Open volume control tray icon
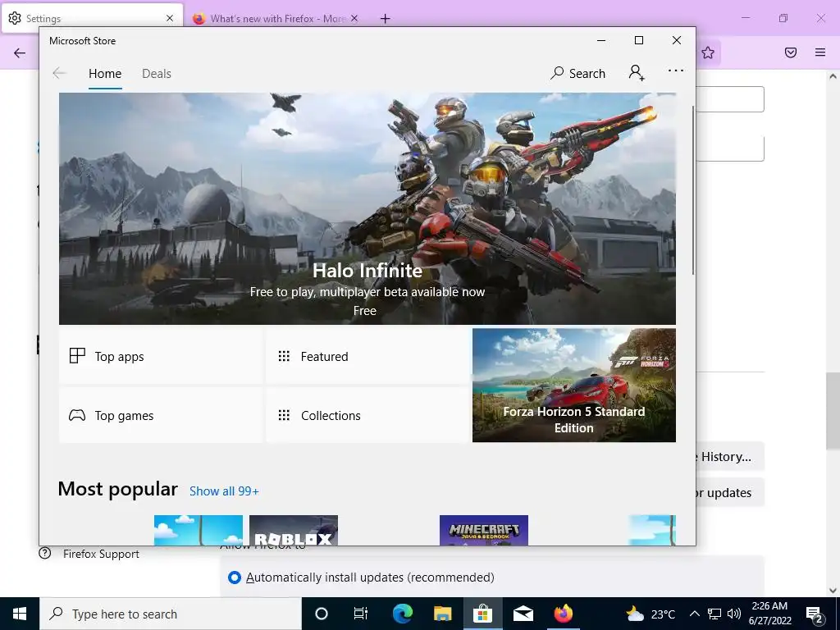 click(734, 614)
